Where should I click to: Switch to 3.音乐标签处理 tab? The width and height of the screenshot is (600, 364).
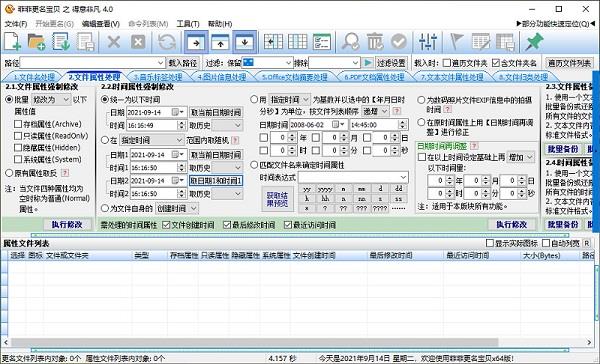point(158,77)
